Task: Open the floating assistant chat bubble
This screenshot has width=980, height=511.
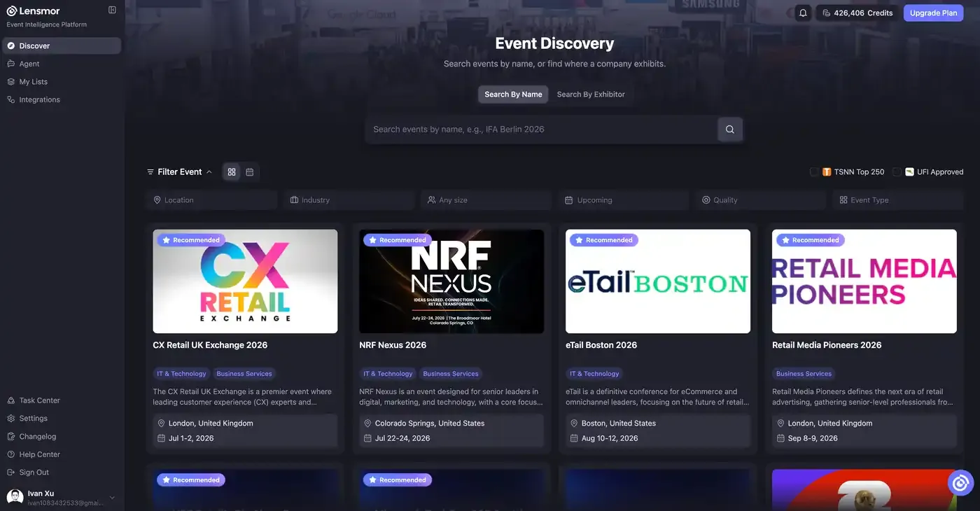Action: click(960, 482)
